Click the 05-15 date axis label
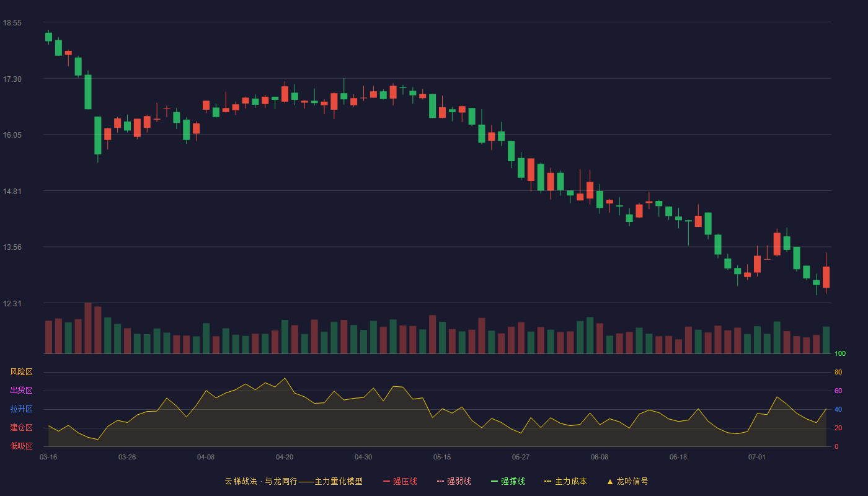The width and height of the screenshot is (868, 496). point(442,457)
